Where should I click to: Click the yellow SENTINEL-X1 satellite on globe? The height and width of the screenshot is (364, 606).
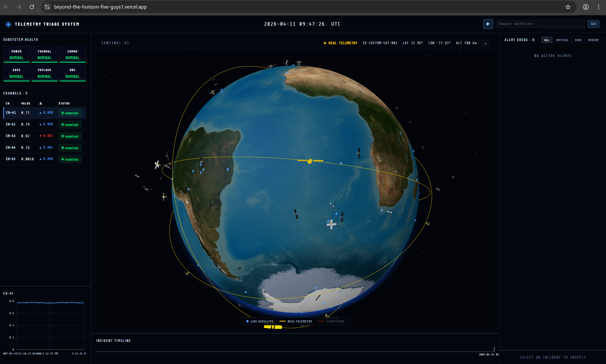coord(310,161)
